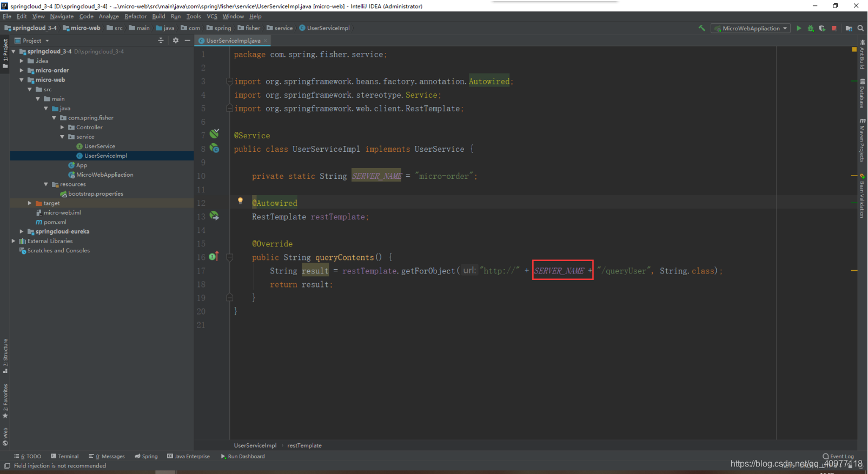
Task: Run the application with the green play button
Action: [x=799, y=28]
